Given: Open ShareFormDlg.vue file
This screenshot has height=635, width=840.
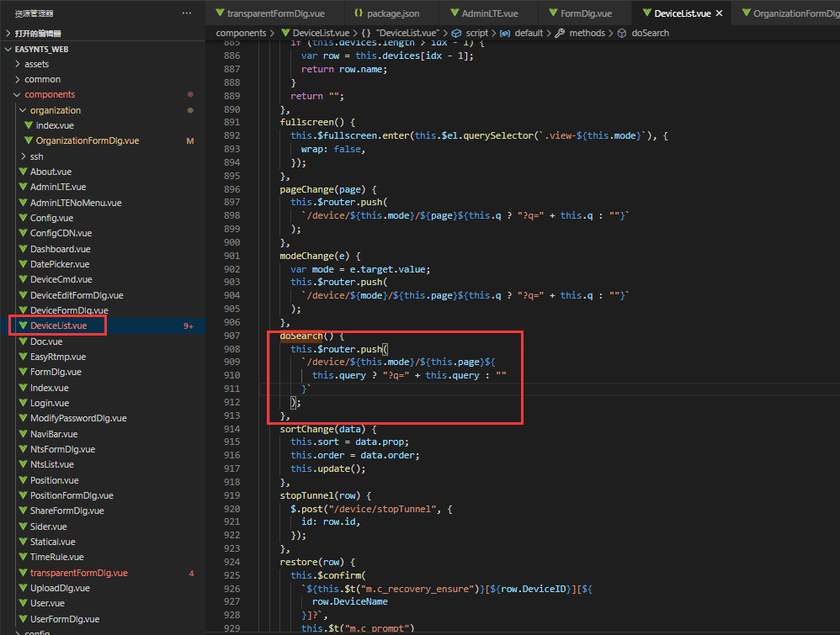Looking at the screenshot, I should [x=67, y=511].
